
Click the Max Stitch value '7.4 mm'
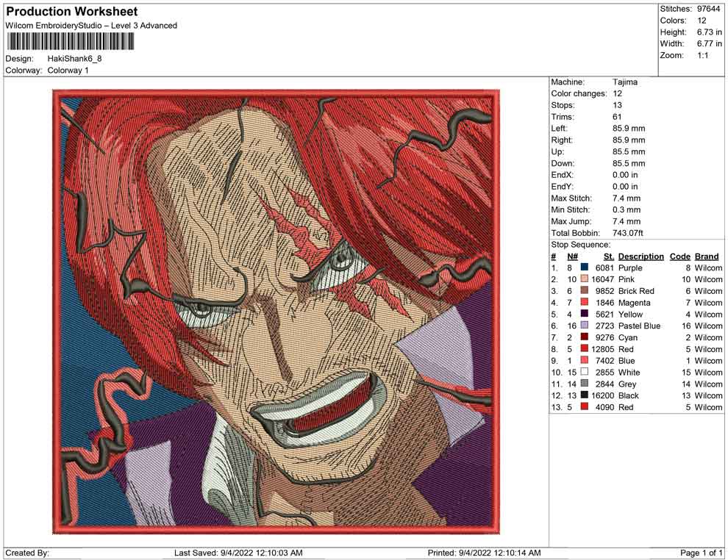(627, 198)
